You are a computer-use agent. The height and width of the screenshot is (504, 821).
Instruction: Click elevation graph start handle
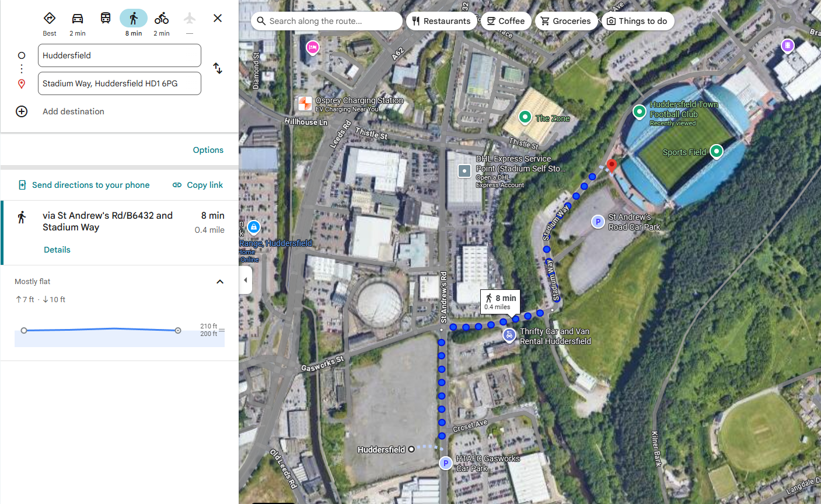(24, 331)
